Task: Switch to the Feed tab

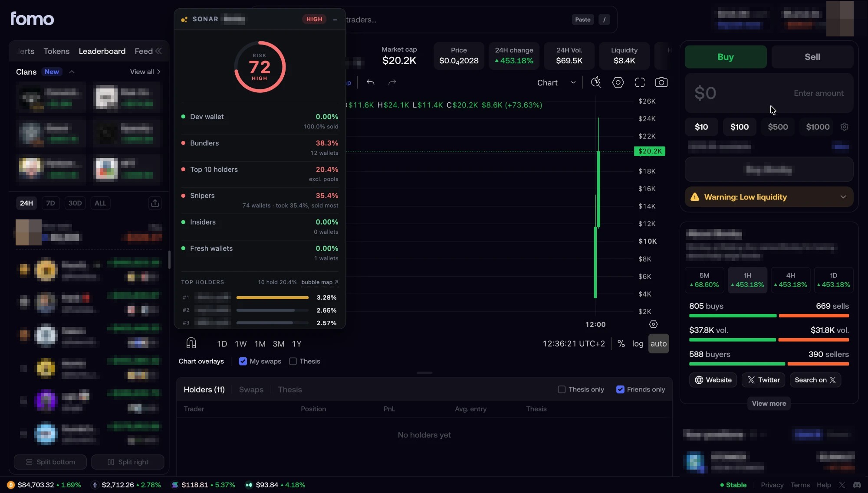Action: [x=144, y=51]
